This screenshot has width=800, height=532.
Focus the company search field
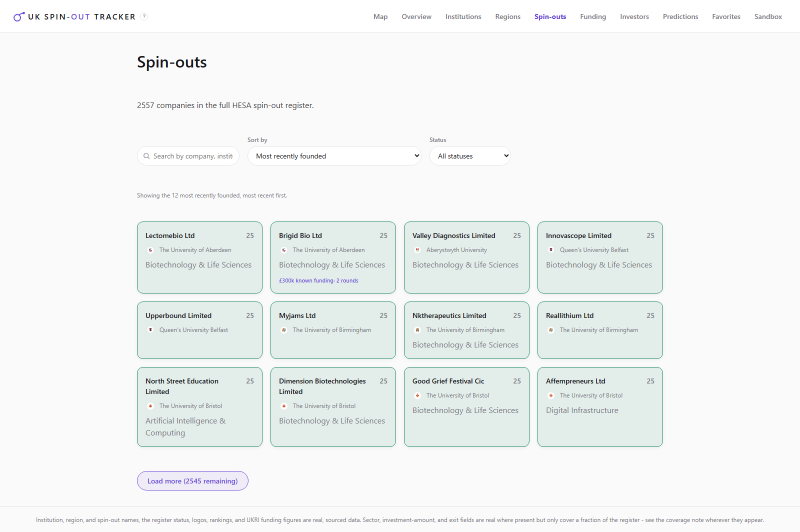(188, 156)
